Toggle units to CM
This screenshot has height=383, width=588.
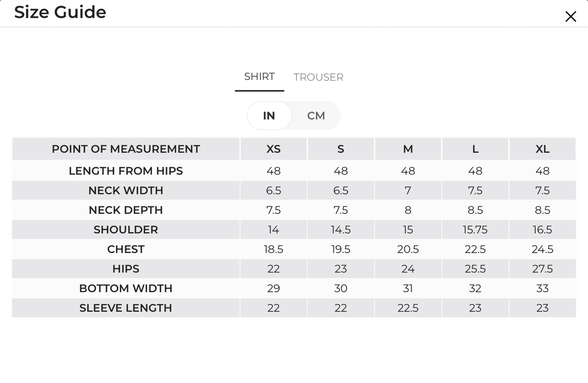coord(316,116)
